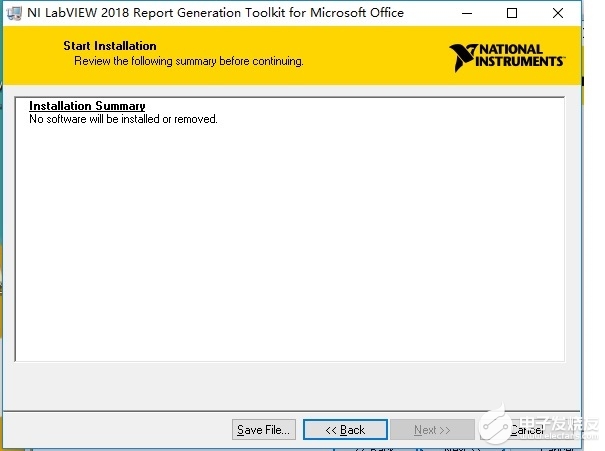Click "Review the following summary before continuing." text
Image resolution: width=605 pixels, height=451 pixels.
[x=189, y=61]
